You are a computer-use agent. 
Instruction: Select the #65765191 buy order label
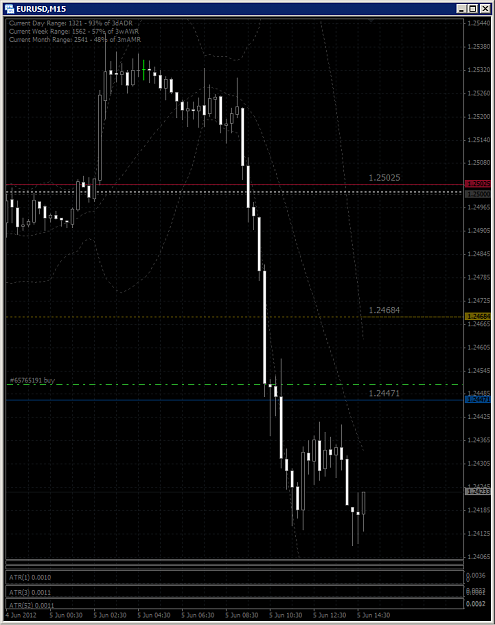click(32, 381)
